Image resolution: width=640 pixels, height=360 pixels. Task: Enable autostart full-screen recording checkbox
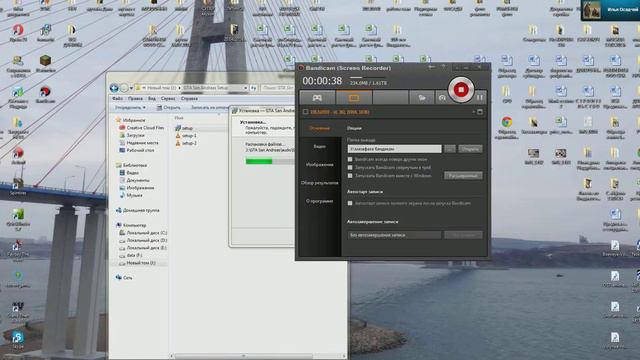click(350, 203)
